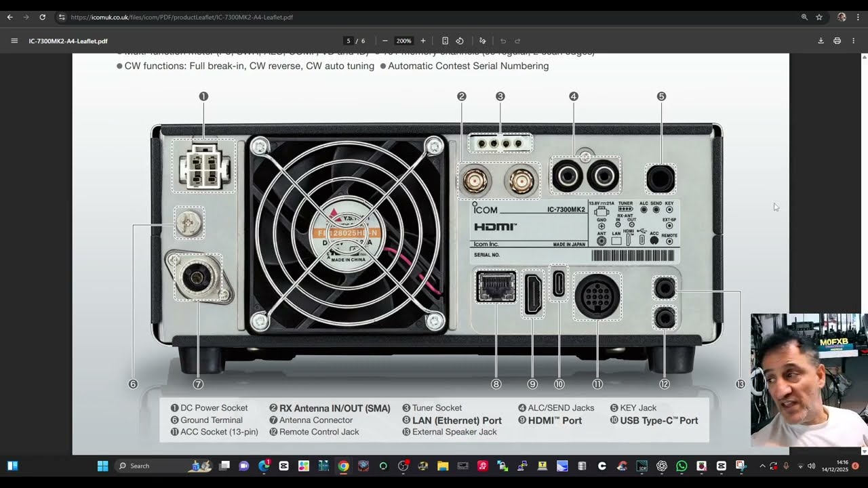Click the 'External Speaker Jack' legend text
The height and width of the screenshot is (488, 868).
tap(454, 432)
